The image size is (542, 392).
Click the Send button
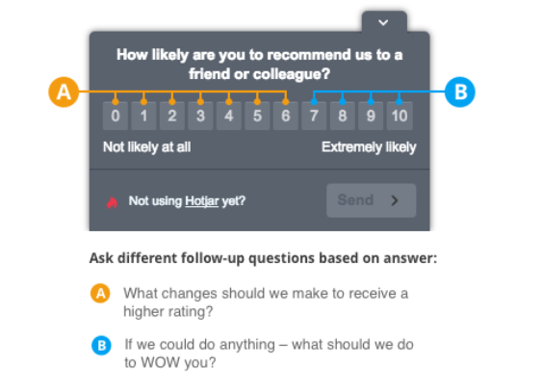click(372, 200)
